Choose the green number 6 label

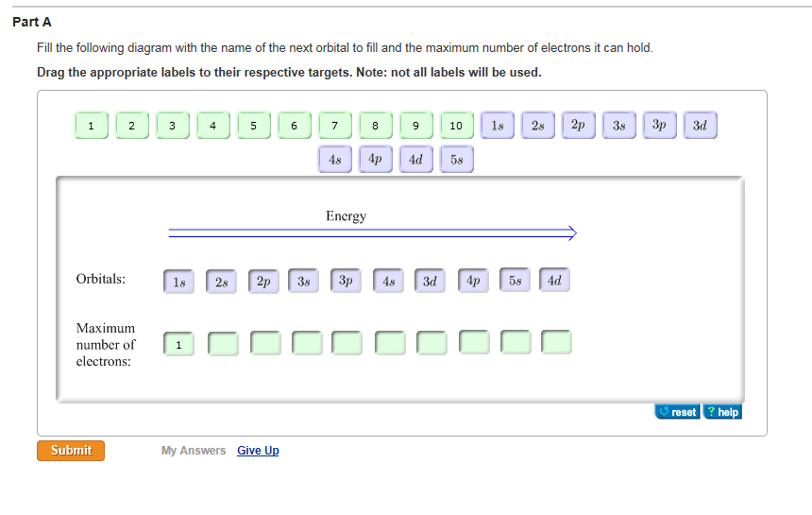(x=295, y=126)
